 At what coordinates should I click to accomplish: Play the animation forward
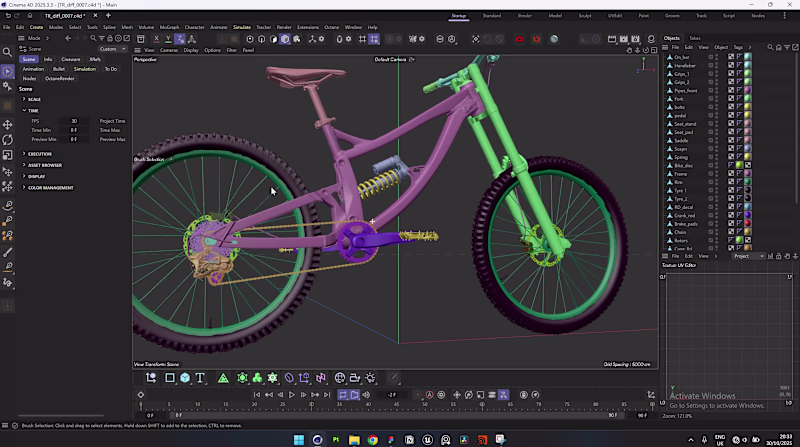coord(292,394)
